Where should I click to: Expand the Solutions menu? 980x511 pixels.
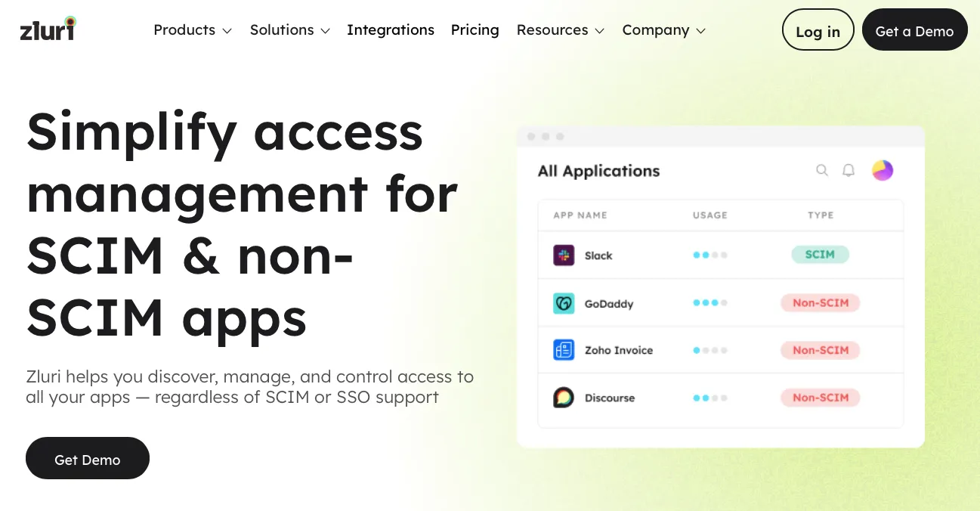(290, 30)
